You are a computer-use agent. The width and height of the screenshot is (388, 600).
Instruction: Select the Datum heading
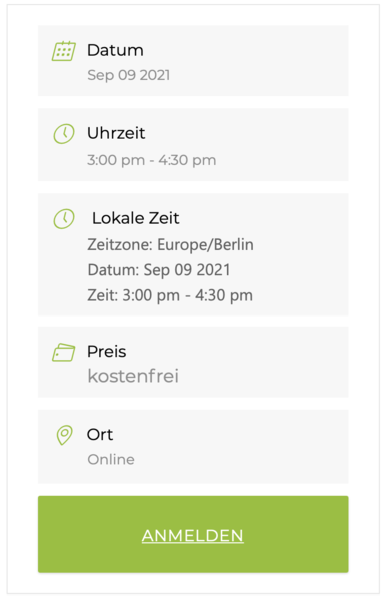pos(115,50)
